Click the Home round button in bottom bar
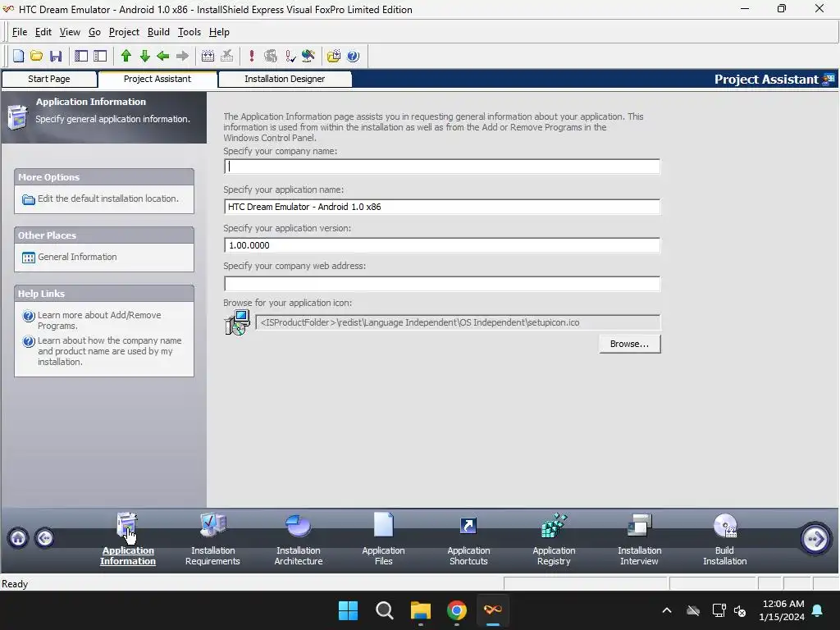Screen dimensions: 840x630 click(x=18, y=538)
